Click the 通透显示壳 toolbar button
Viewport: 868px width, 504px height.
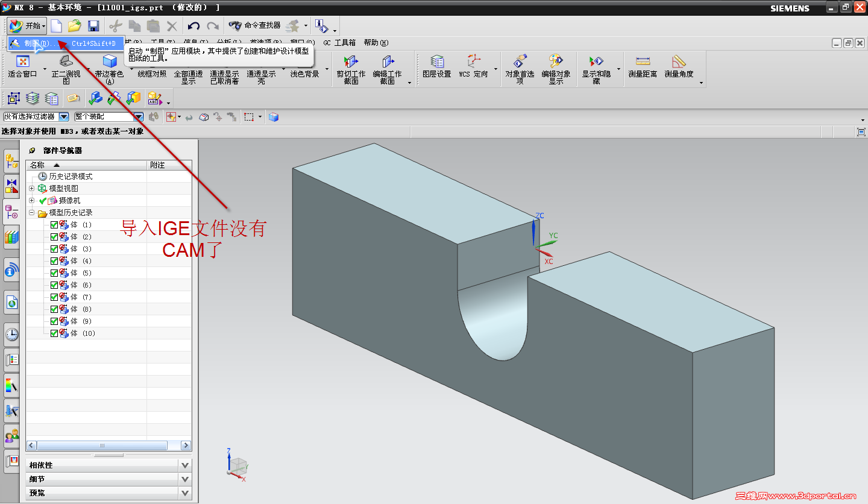[261, 77]
